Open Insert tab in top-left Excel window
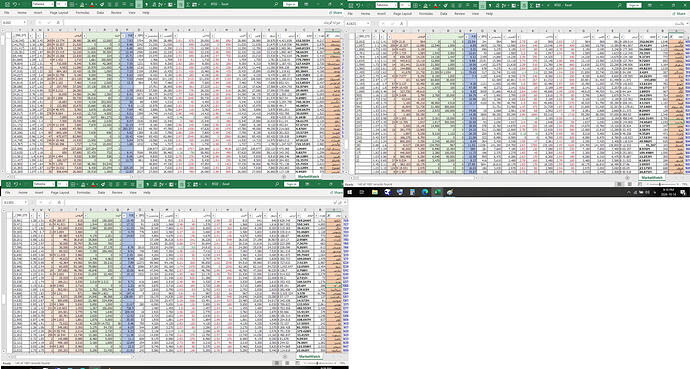690x369 pixels. (38, 13)
